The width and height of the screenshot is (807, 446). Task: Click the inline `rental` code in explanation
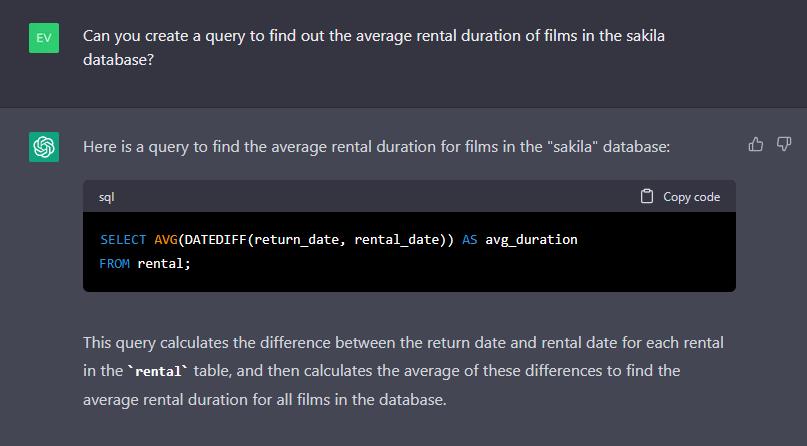158,371
